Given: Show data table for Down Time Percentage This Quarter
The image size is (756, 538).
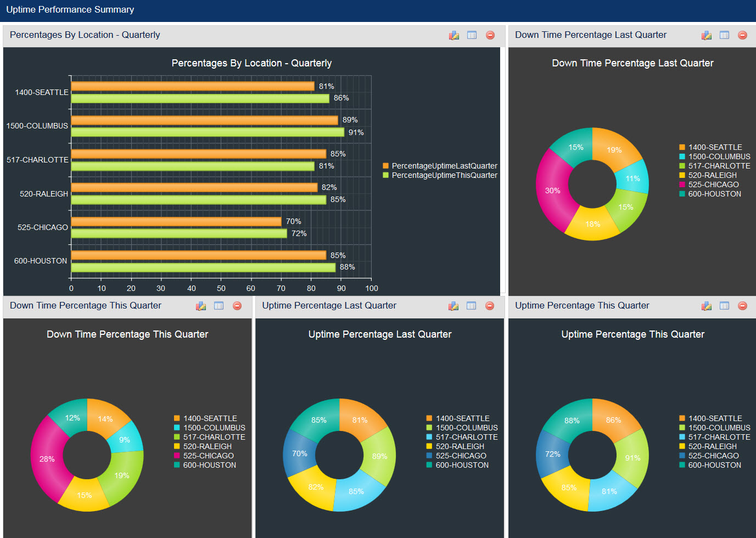Looking at the screenshot, I should point(219,306).
